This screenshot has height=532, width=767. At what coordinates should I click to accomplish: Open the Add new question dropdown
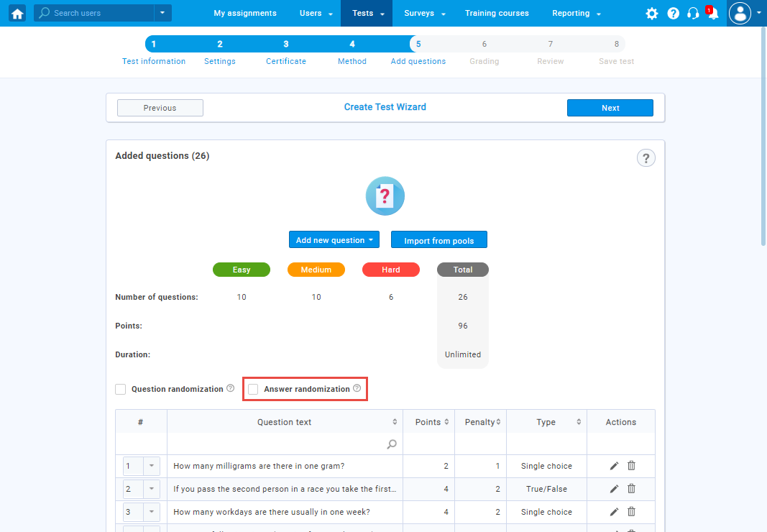point(334,239)
